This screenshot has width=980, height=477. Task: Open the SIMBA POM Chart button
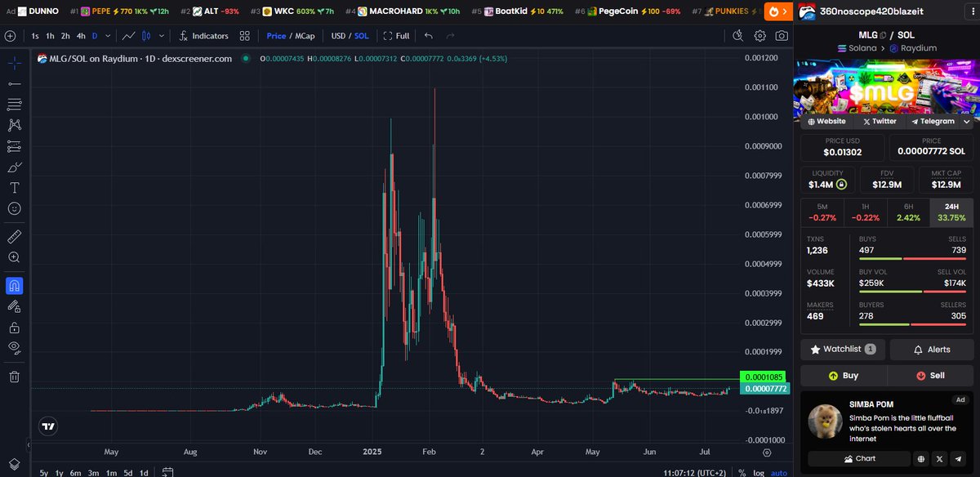(859, 459)
